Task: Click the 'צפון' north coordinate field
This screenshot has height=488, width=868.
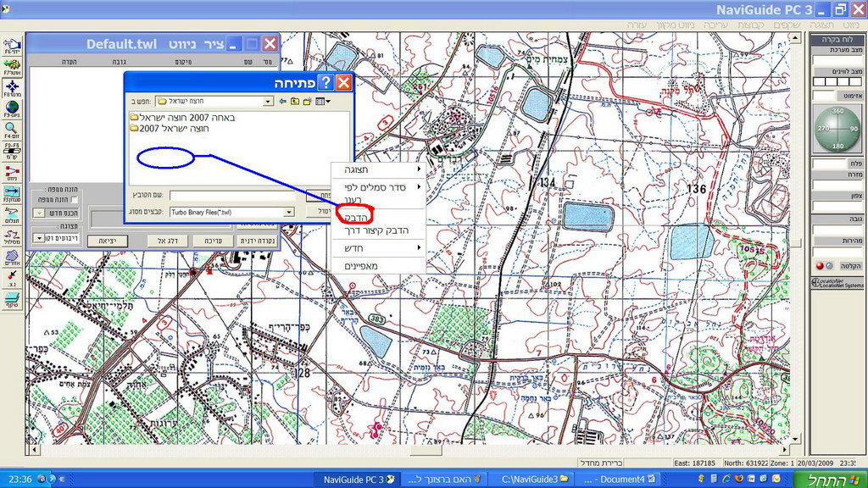Action: (837, 206)
